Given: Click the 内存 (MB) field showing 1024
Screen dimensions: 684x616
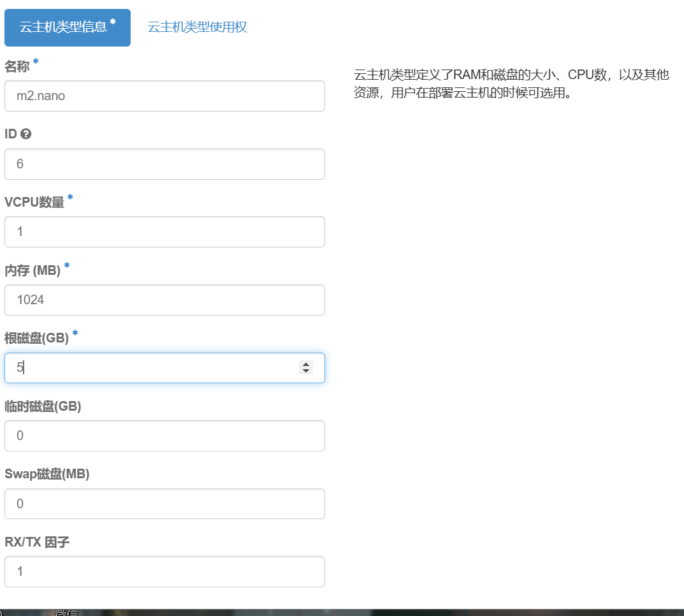Looking at the screenshot, I should point(164,300).
